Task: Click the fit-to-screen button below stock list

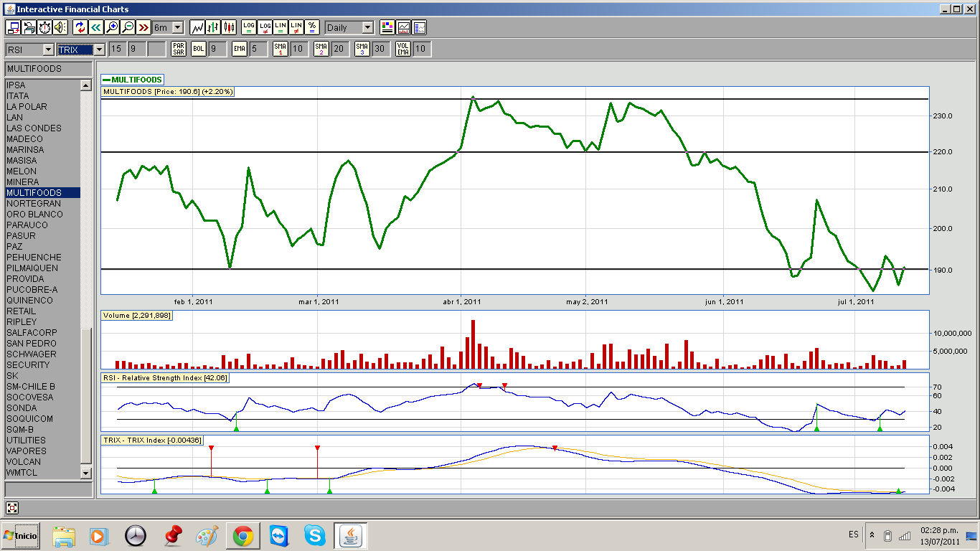Action: pyautogui.click(x=12, y=508)
